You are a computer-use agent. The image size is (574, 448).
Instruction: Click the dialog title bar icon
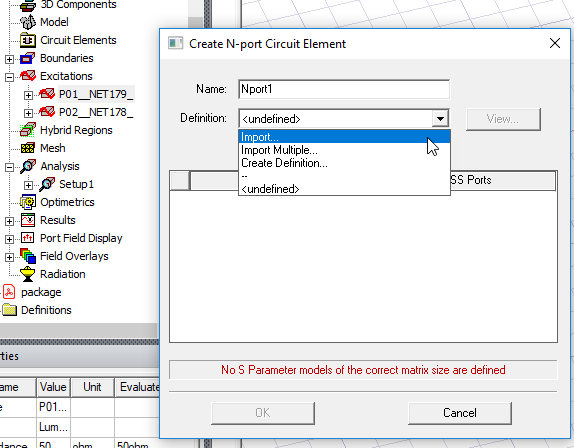[175, 43]
